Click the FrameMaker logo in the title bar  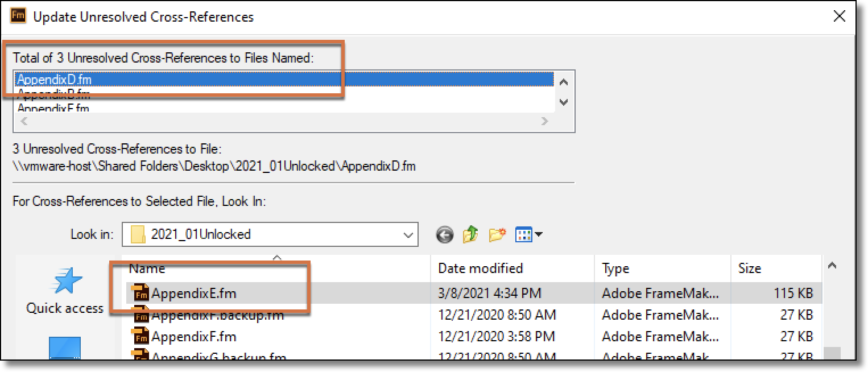click(x=18, y=16)
